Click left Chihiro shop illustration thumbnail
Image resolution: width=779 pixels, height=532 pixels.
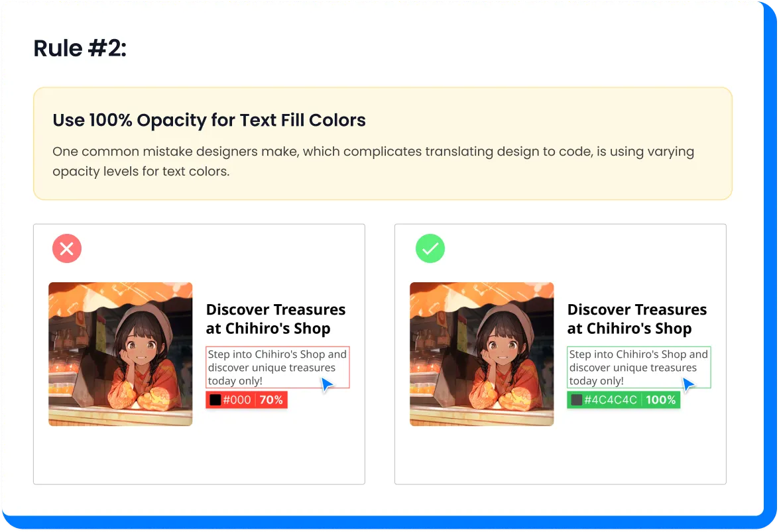120,354
